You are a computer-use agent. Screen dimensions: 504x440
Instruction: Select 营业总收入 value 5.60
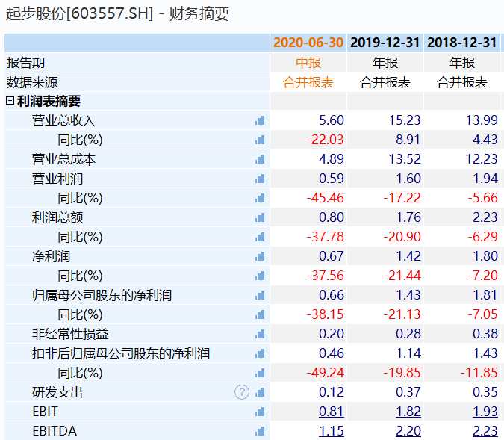(x=332, y=120)
